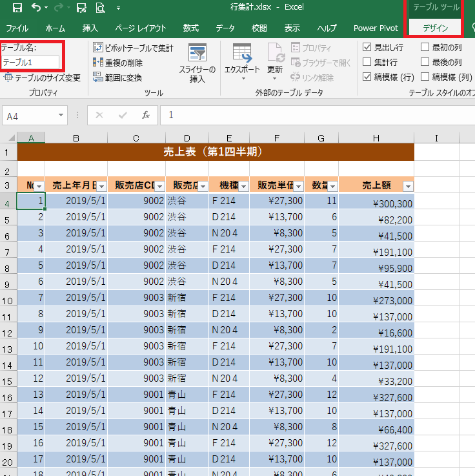The width and height of the screenshot is (475, 476).
Task: Toggle the 見出し行 checkbox
Action: 367,47
